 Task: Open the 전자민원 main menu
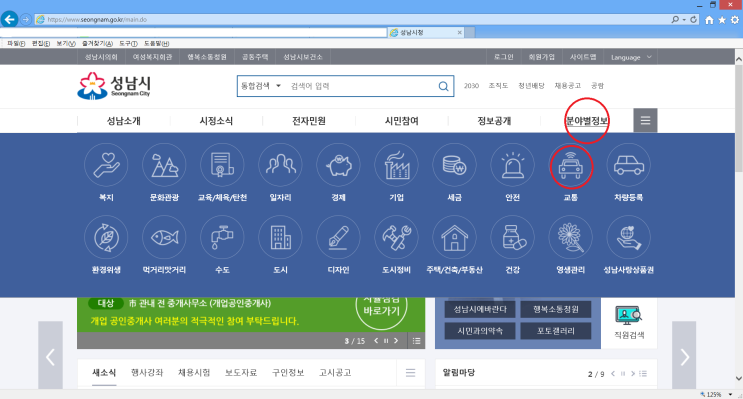(309, 121)
